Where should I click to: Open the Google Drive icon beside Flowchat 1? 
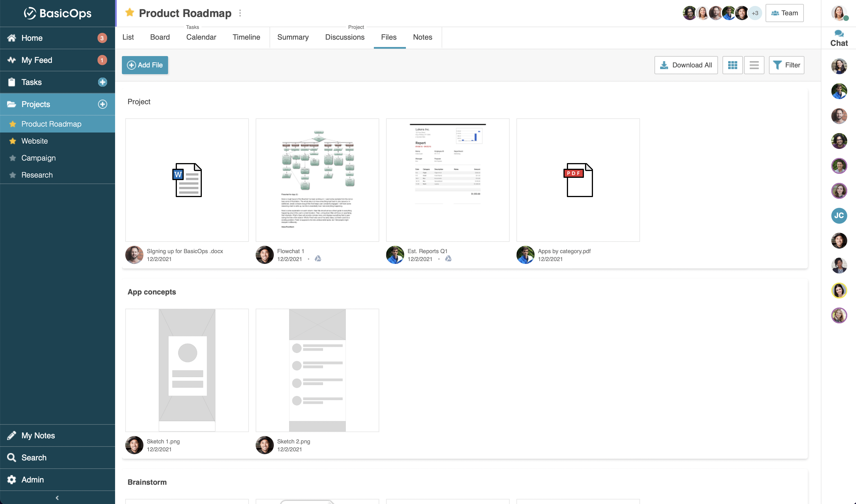[x=317, y=259]
